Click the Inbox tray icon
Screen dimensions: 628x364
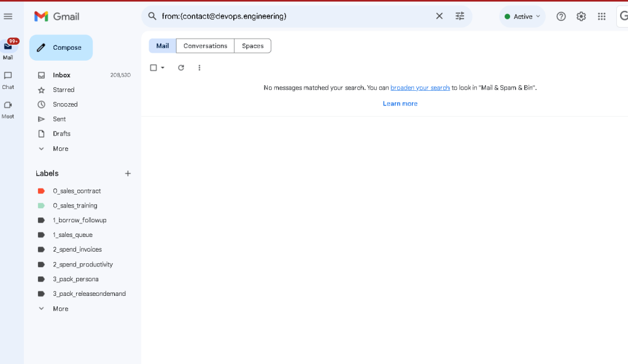41,76
